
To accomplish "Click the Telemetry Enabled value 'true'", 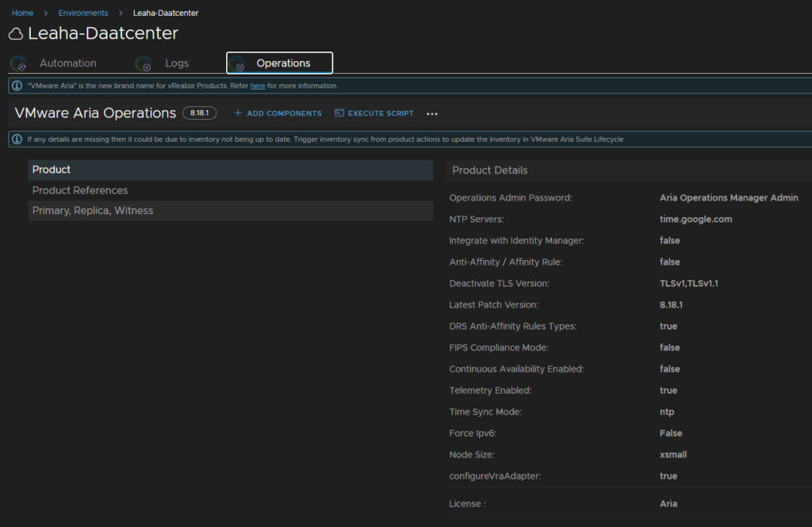I will 668,391.
